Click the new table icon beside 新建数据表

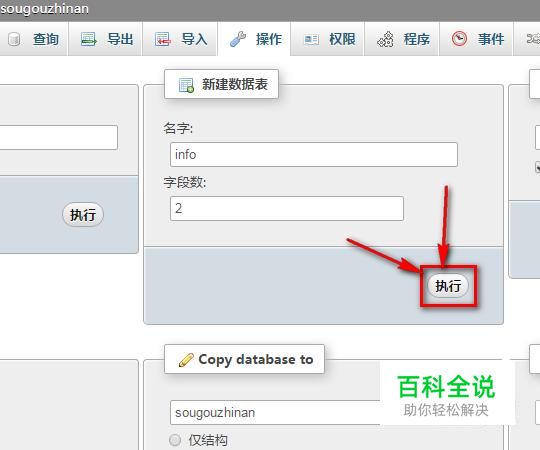186,85
